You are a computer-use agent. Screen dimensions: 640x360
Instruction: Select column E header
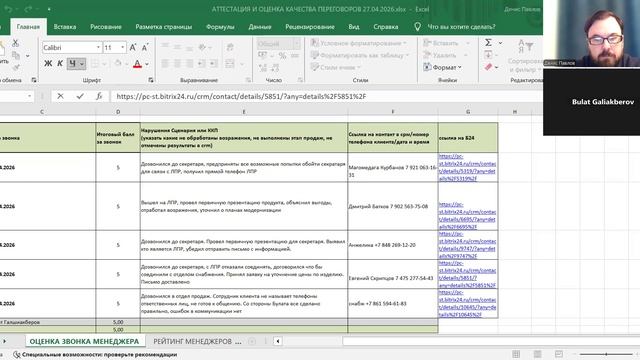(244, 112)
